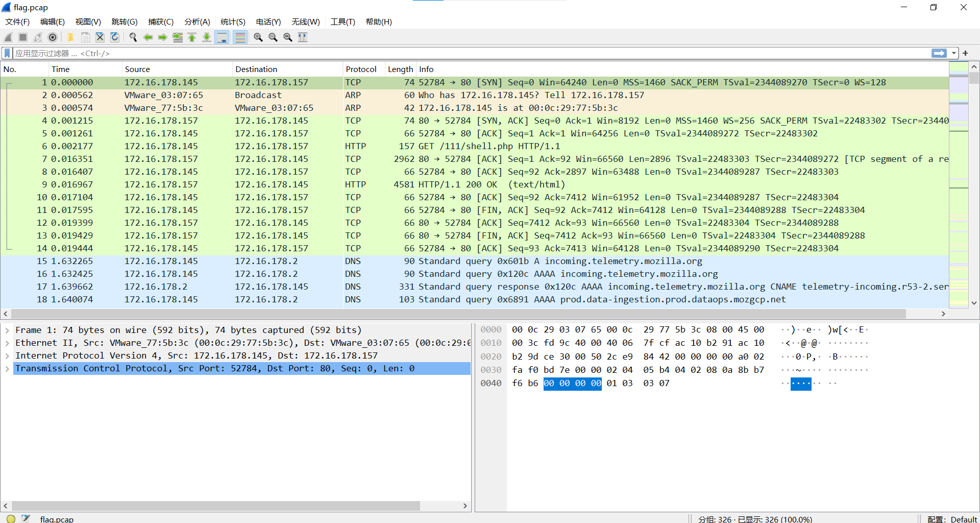Screen dimensions: 980x523
Task: Open the 捕获(C) menu
Action: click(x=161, y=22)
